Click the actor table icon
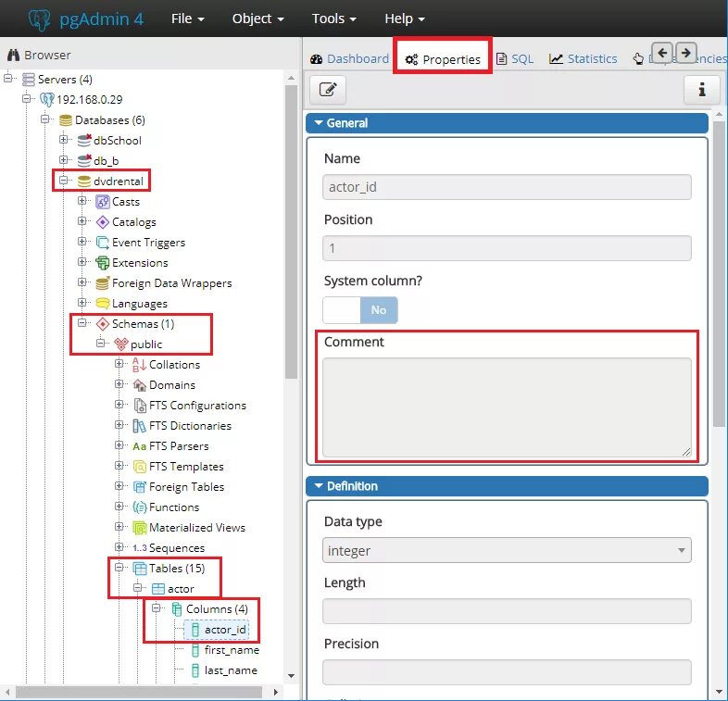This screenshot has width=728, height=701. point(157,589)
